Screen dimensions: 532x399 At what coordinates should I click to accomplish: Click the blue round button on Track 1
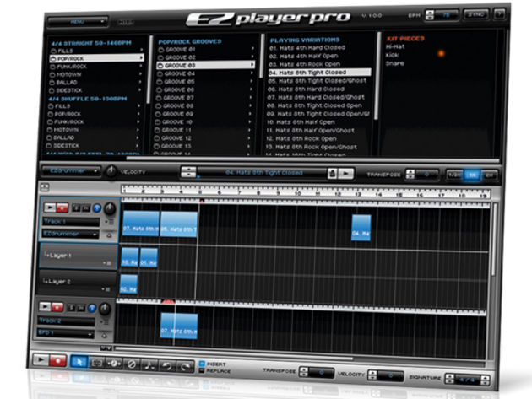point(97,208)
